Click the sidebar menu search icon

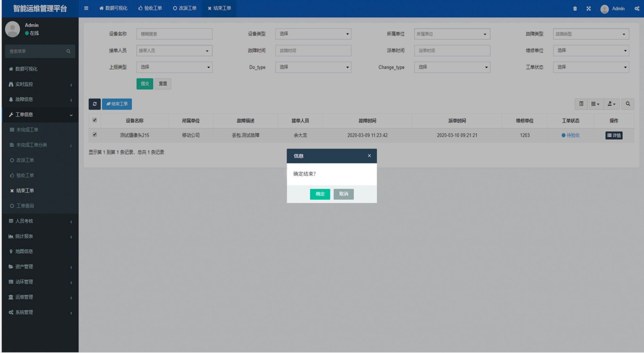(x=68, y=51)
